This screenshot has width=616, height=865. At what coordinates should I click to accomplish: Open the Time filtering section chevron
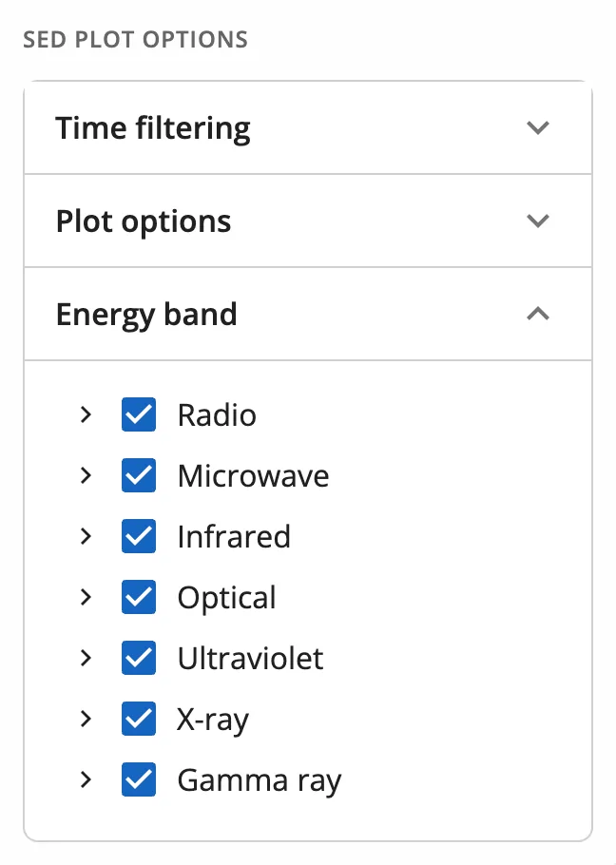(538, 128)
